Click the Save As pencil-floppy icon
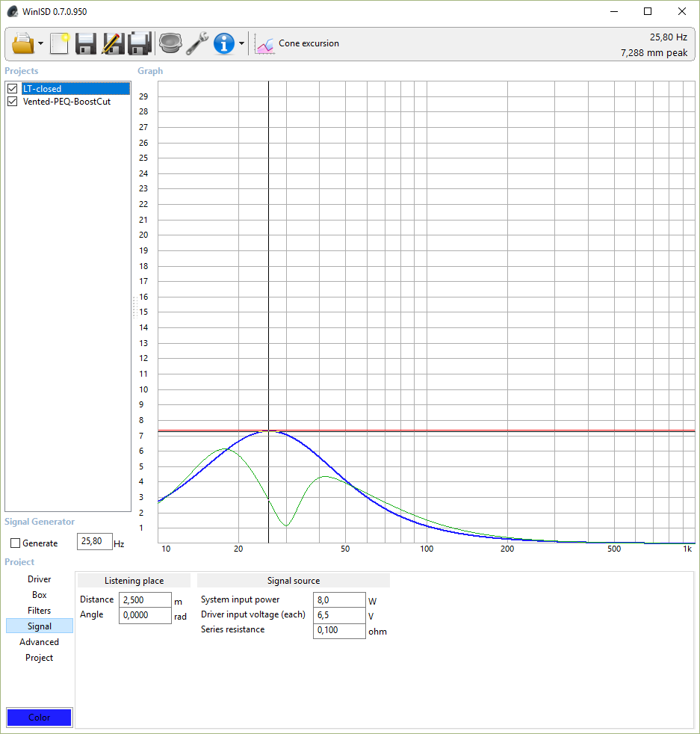 coord(114,43)
